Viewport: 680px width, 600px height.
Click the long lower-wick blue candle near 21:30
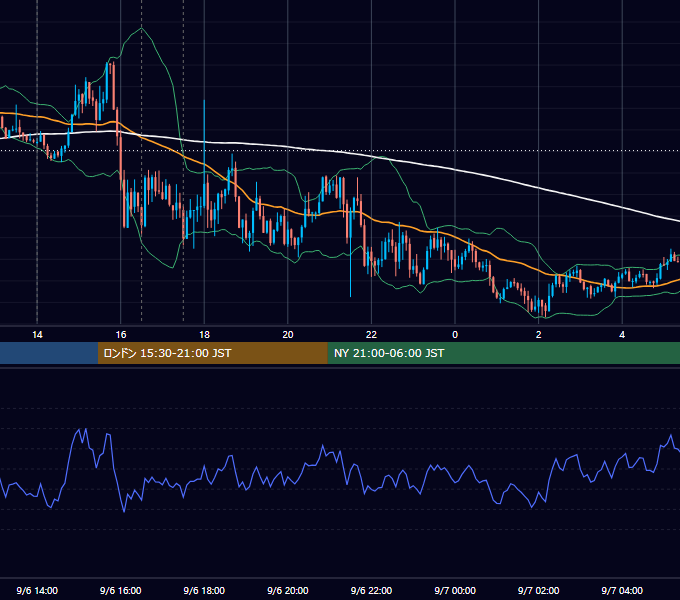tap(350, 254)
